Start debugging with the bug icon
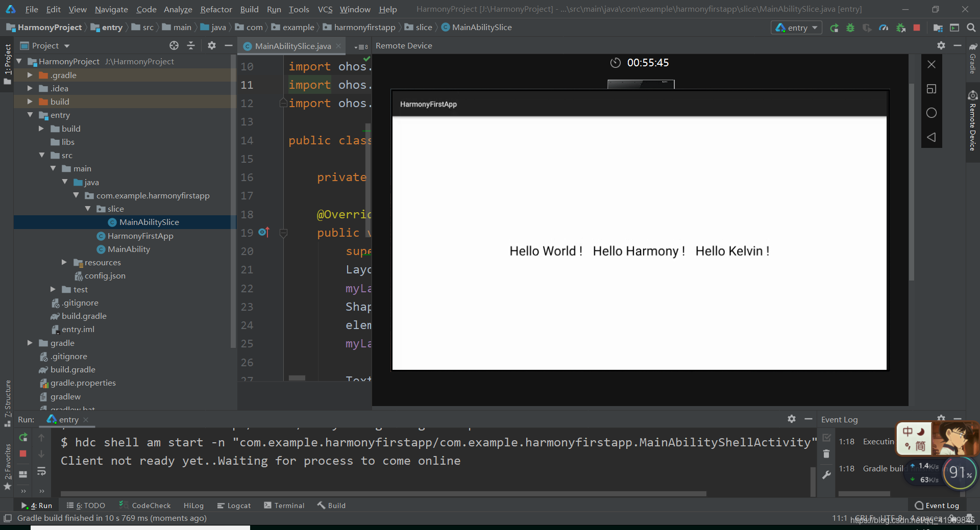Screen dimensions: 980x530 click(850, 28)
